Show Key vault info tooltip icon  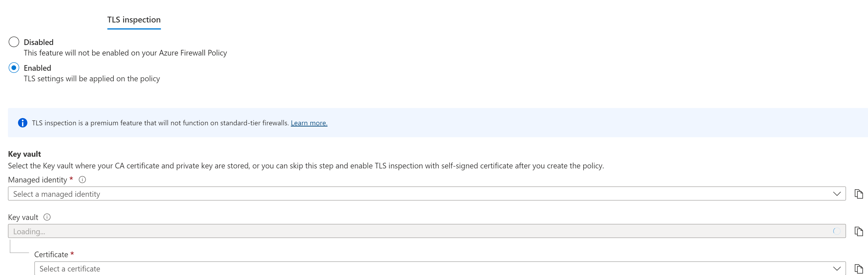[47, 217]
